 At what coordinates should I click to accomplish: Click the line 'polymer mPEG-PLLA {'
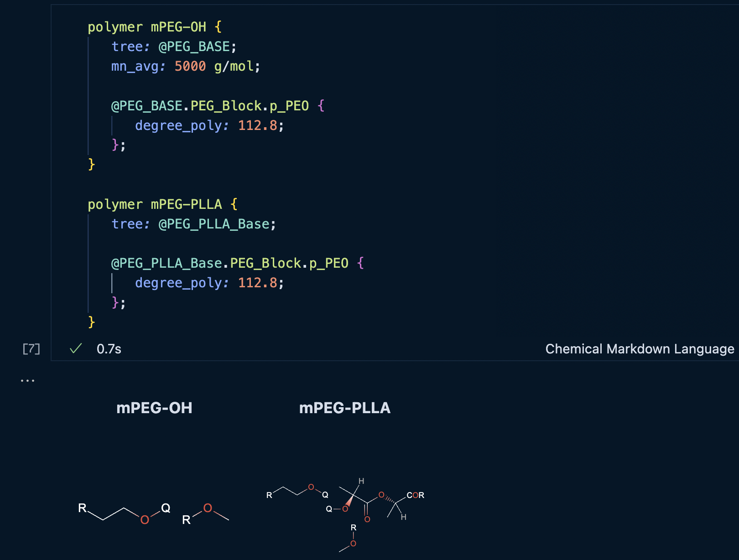(x=163, y=204)
